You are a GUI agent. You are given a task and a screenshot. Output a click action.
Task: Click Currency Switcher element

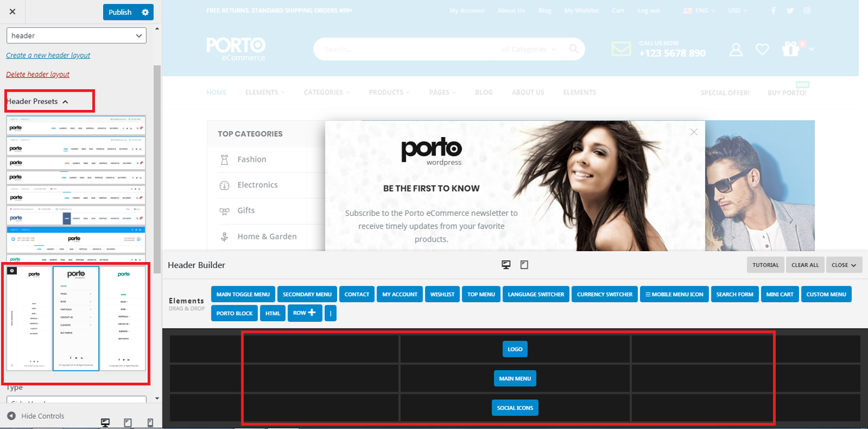605,294
